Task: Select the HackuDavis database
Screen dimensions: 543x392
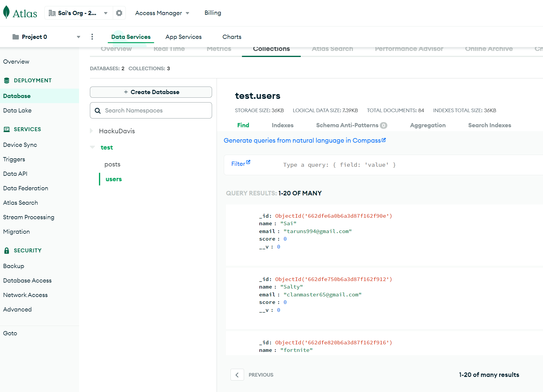Action: [x=117, y=131]
